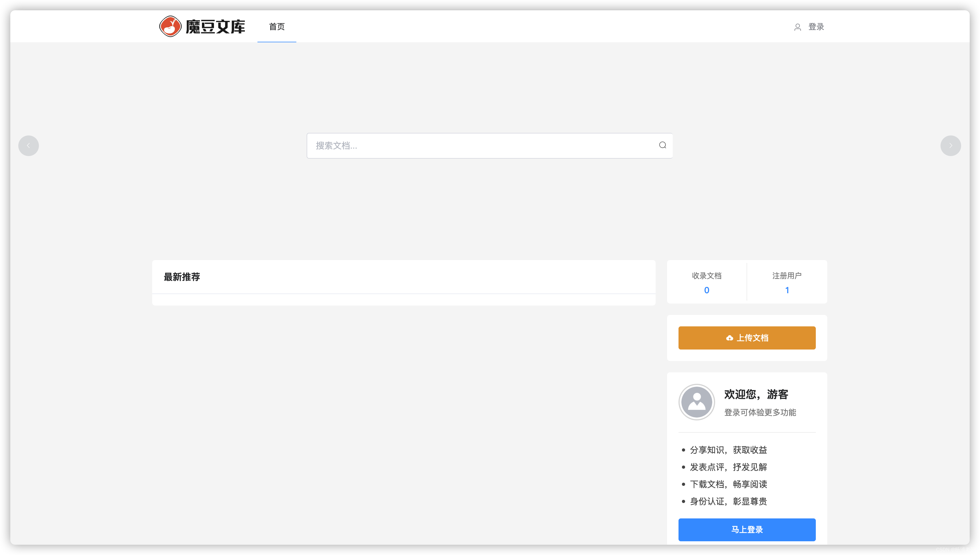Image resolution: width=980 pixels, height=555 pixels.
Task: Click the cloud upload icon
Action: click(x=729, y=338)
